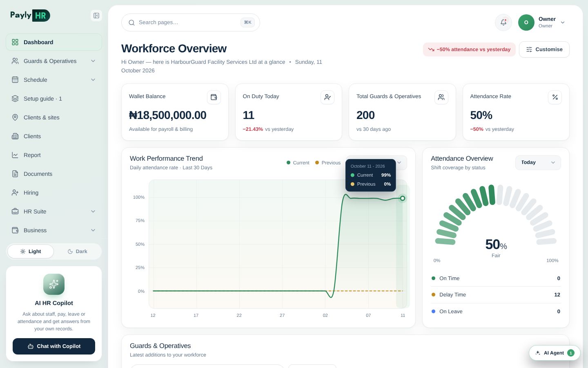Click the Setup guide layers icon

point(15,99)
